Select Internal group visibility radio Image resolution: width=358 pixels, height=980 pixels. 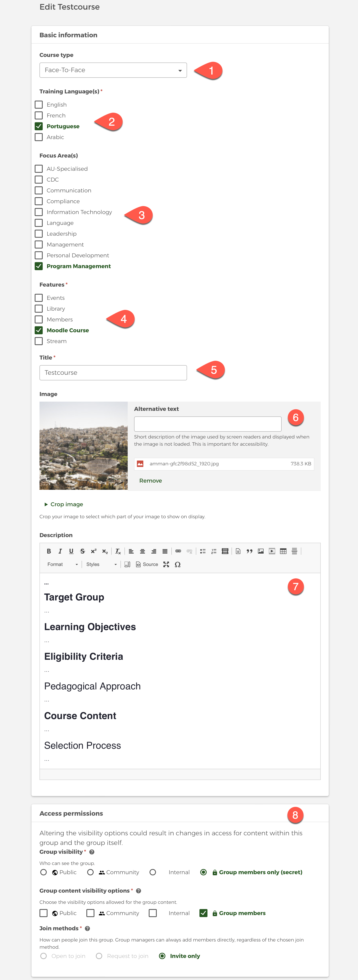(153, 872)
